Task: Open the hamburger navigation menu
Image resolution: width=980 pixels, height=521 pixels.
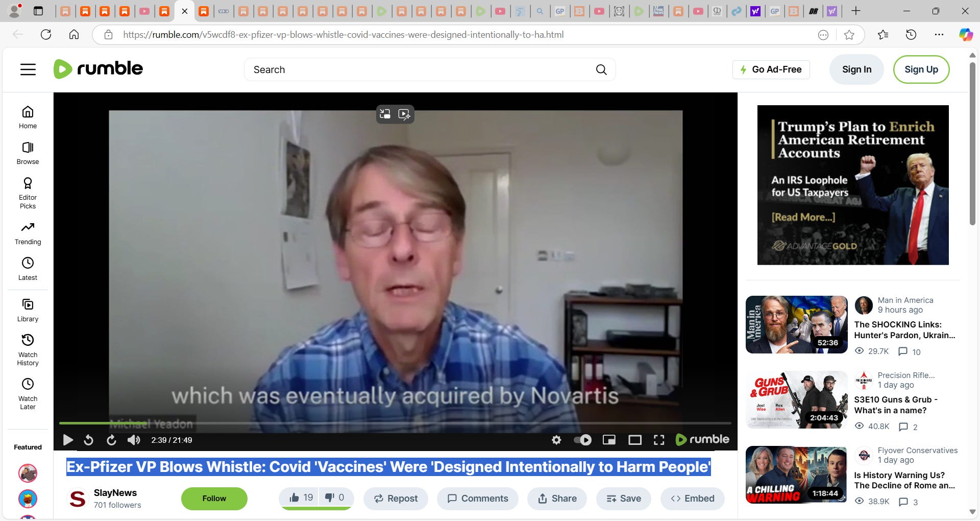Action: (x=28, y=69)
